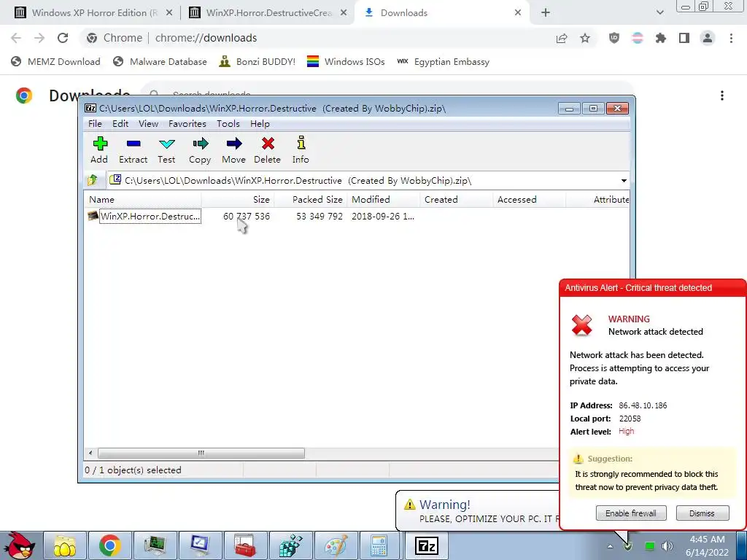Open the View menu in 7-Zip
This screenshot has width=747, height=560.
pyautogui.click(x=148, y=124)
